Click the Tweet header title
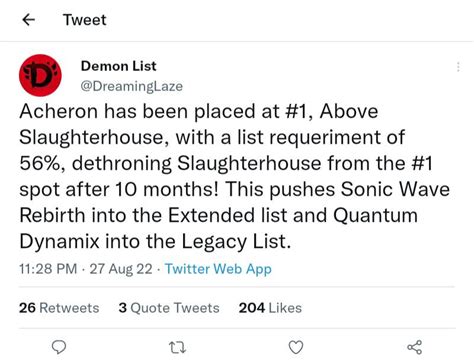 click(85, 20)
